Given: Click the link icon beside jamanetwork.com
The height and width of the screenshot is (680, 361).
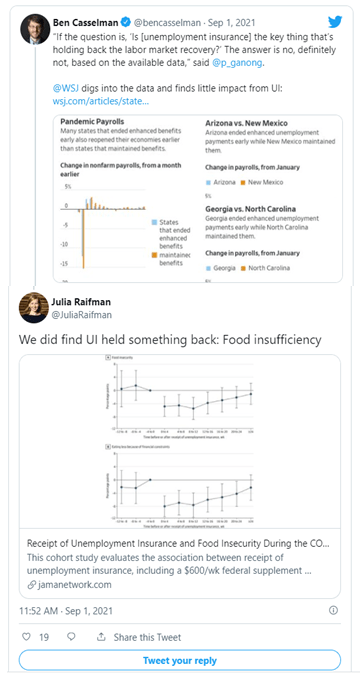Looking at the screenshot, I should click(31, 585).
